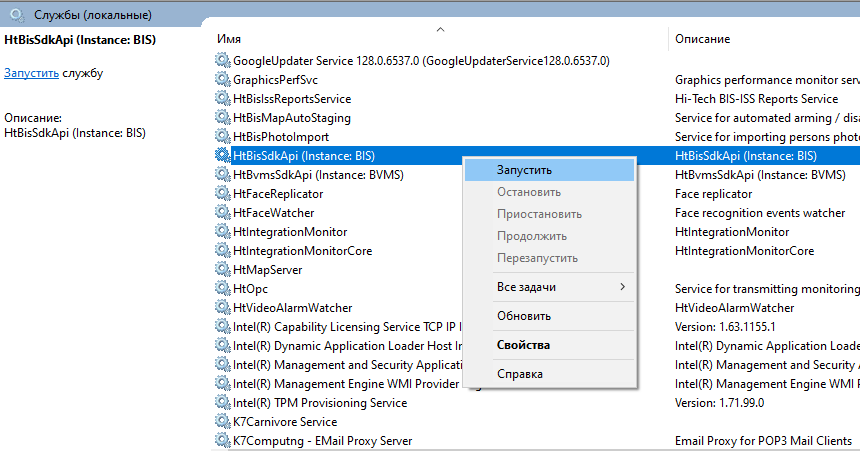Select the gear icon for HtBisPhotoImport
Screen dimensions: 860x451
(222, 137)
